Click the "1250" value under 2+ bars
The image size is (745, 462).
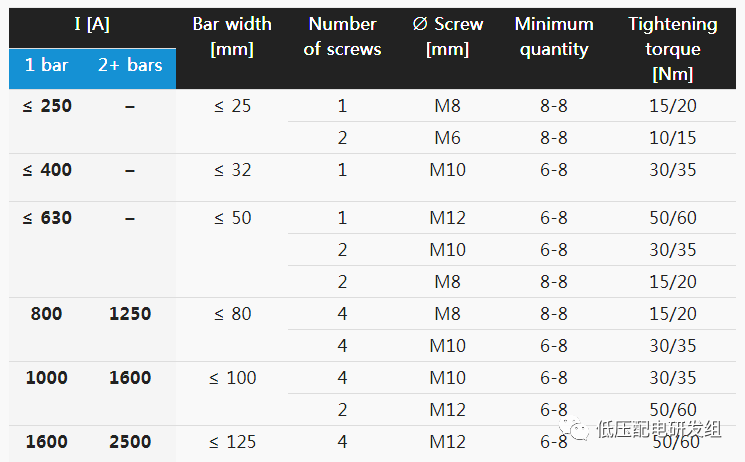click(x=130, y=314)
